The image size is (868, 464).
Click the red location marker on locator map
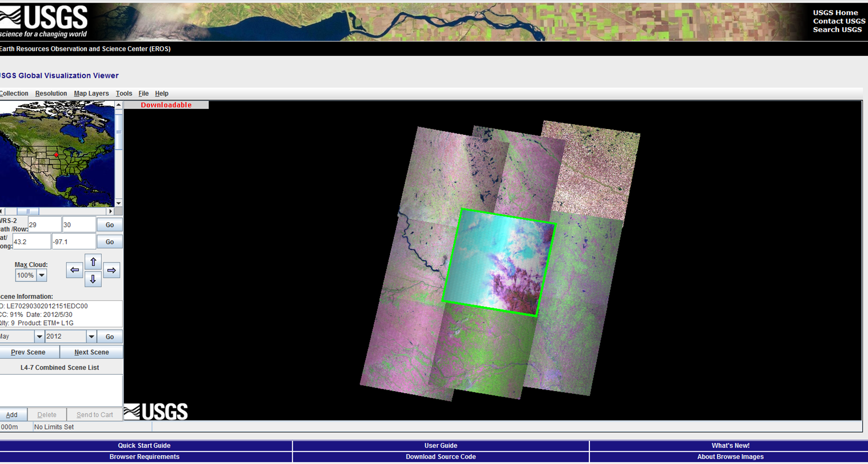56,155
